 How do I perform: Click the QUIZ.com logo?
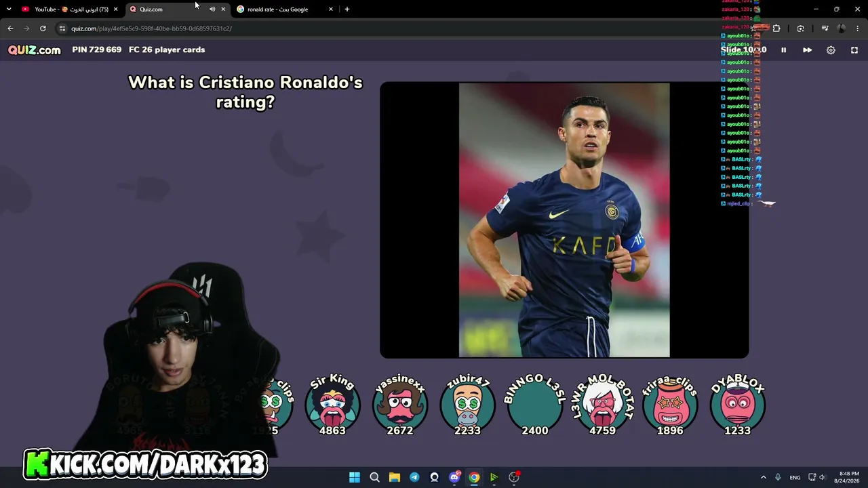(35, 49)
